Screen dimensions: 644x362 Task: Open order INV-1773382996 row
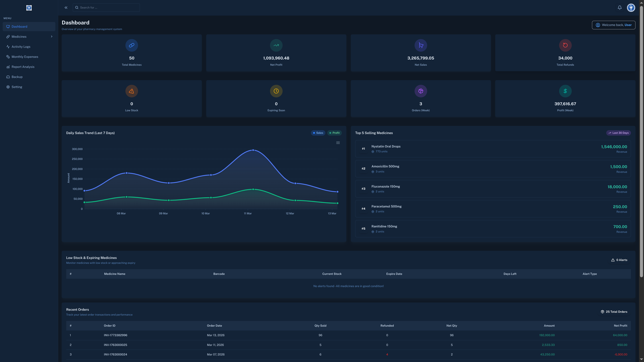coord(115,335)
